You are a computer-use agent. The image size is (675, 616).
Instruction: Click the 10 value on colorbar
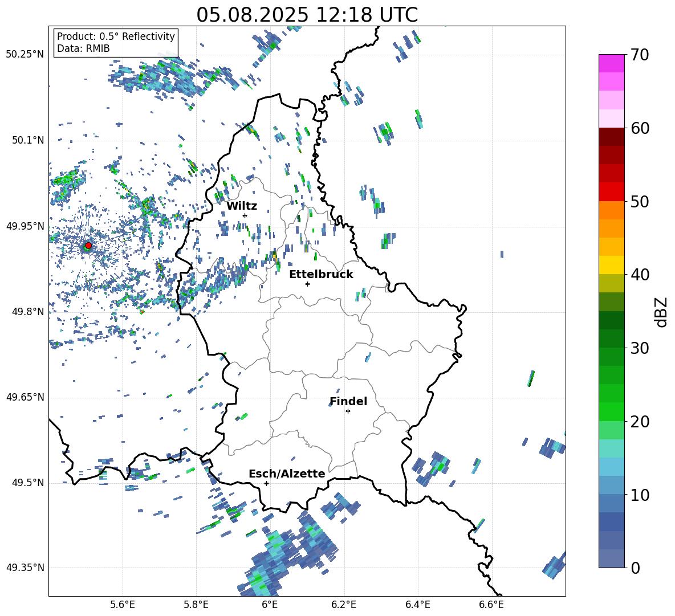(x=640, y=495)
